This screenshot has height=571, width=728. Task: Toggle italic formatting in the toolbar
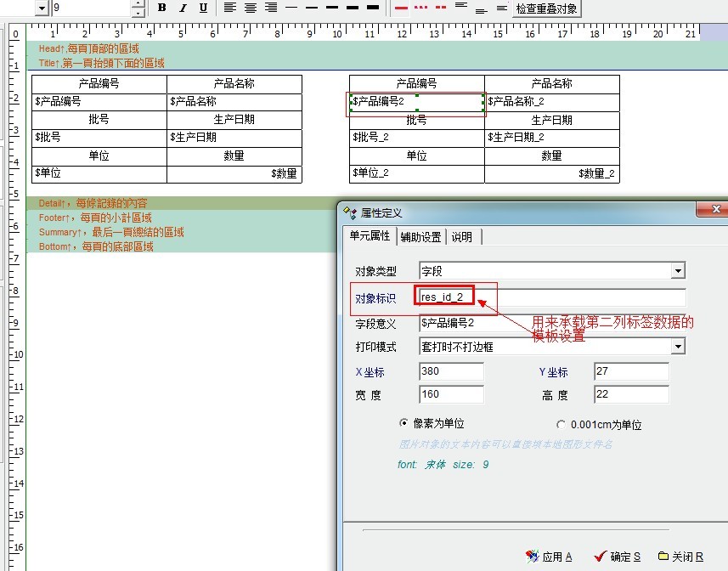[183, 8]
